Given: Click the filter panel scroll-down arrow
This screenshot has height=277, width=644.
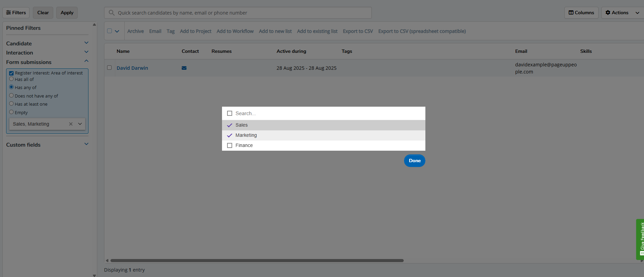Looking at the screenshot, I should pyautogui.click(x=94, y=275).
